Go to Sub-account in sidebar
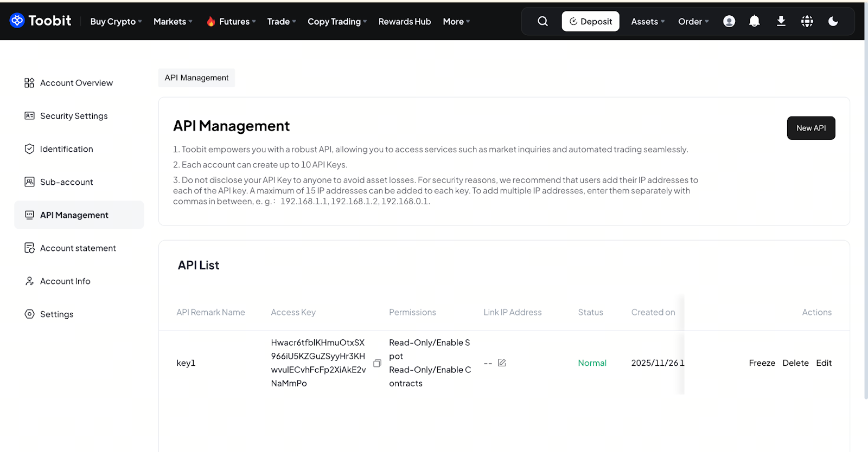 point(66,182)
